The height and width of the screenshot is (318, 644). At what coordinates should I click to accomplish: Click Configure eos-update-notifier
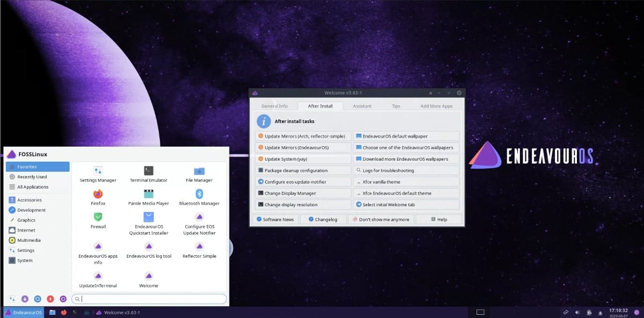click(303, 182)
